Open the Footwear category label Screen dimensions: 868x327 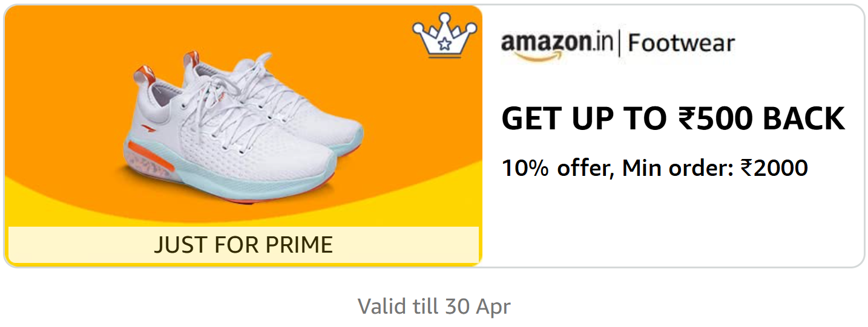point(682,44)
